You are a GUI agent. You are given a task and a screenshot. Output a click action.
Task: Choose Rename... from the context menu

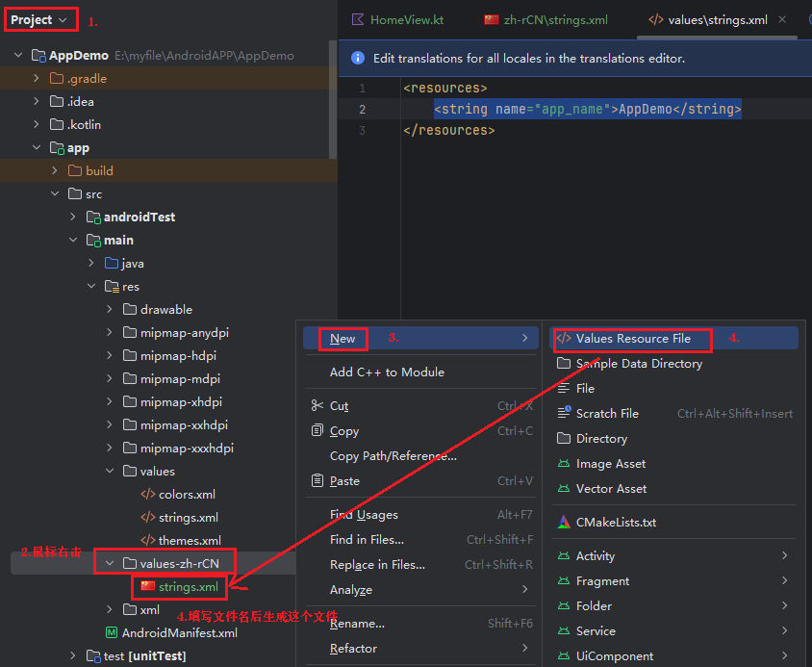[421, 624]
